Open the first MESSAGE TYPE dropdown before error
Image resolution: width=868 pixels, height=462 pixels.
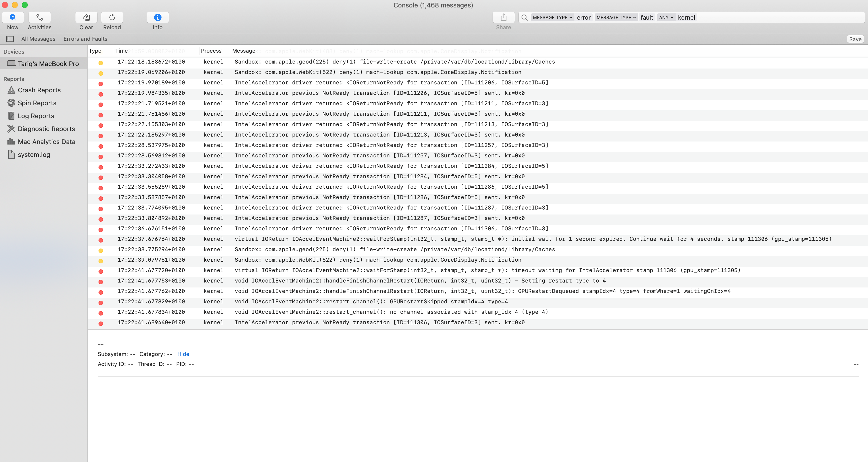tap(552, 18)
